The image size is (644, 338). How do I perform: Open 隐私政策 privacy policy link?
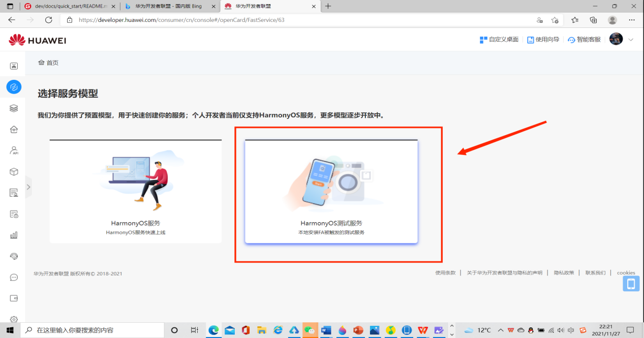564,273
